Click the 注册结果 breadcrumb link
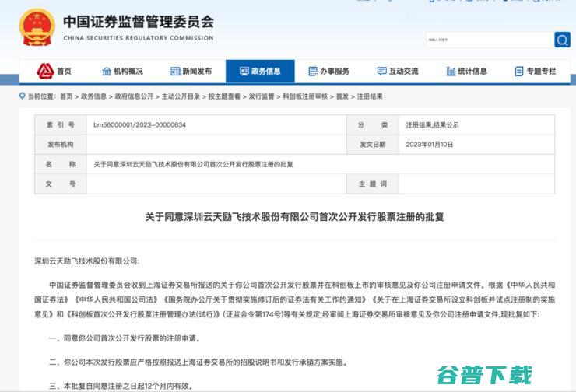This screenshot has height=392, width=576. pyautogui.click(x=370, y=96)
